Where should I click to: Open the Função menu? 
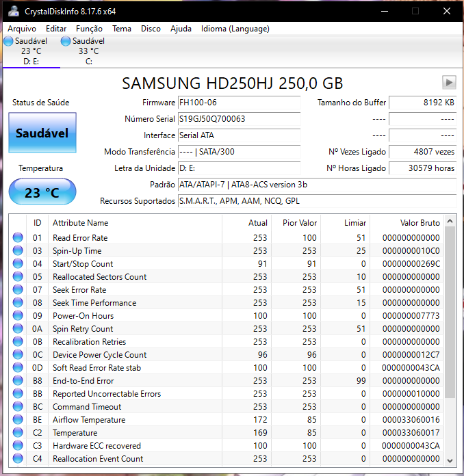90,29
